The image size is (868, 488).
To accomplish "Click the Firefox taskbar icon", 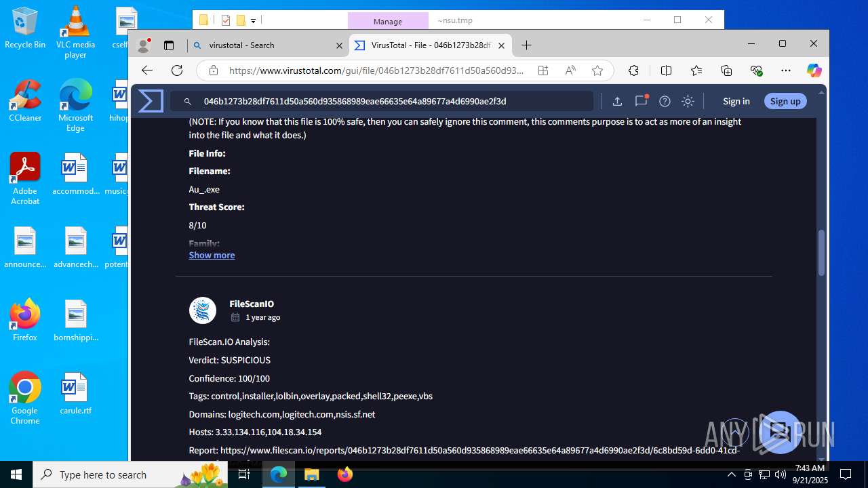I will (x=344, y=474).
